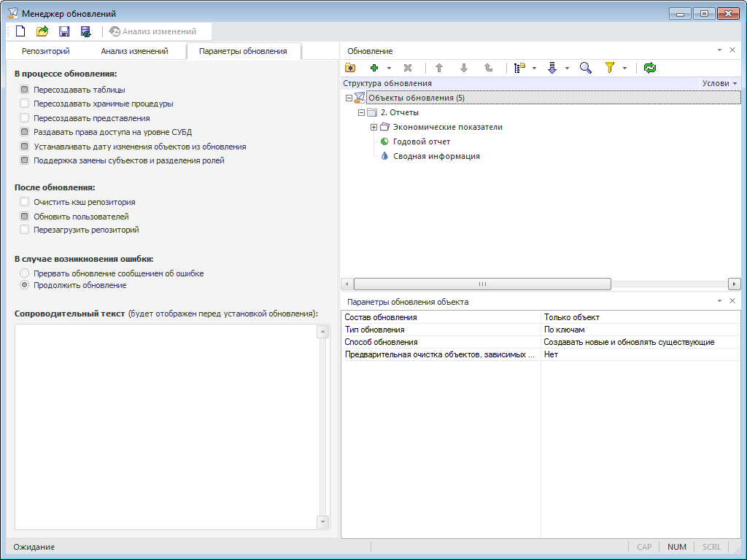The height and width of the screenshot is (560, 747).
Task: Enable the Очистить кэш репозитория checkbox
Action: [25, 202]
